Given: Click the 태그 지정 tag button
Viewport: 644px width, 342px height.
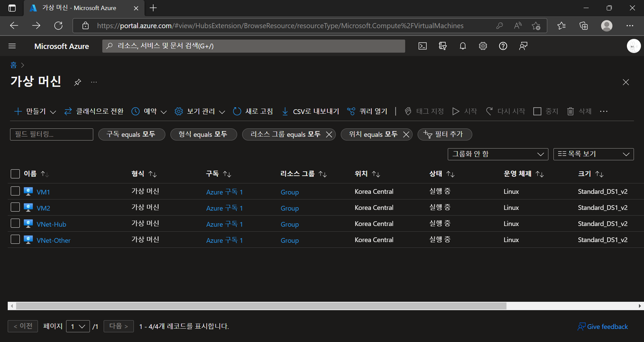Looking at the screenshot, I should click(x=424, y=111).
